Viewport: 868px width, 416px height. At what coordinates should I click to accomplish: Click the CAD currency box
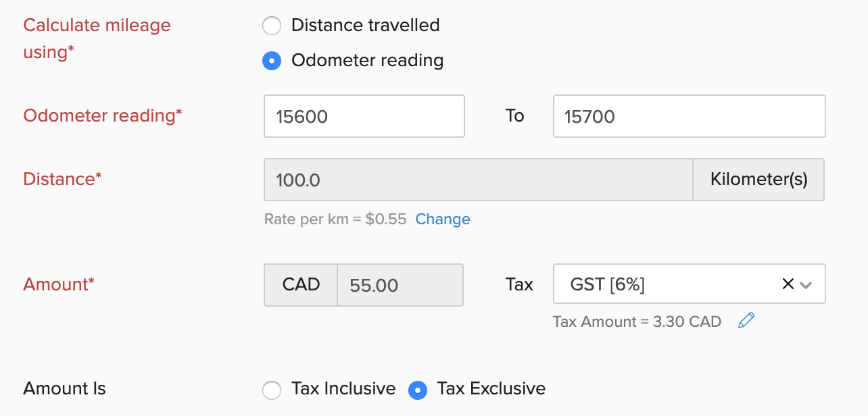click(301, 285)
